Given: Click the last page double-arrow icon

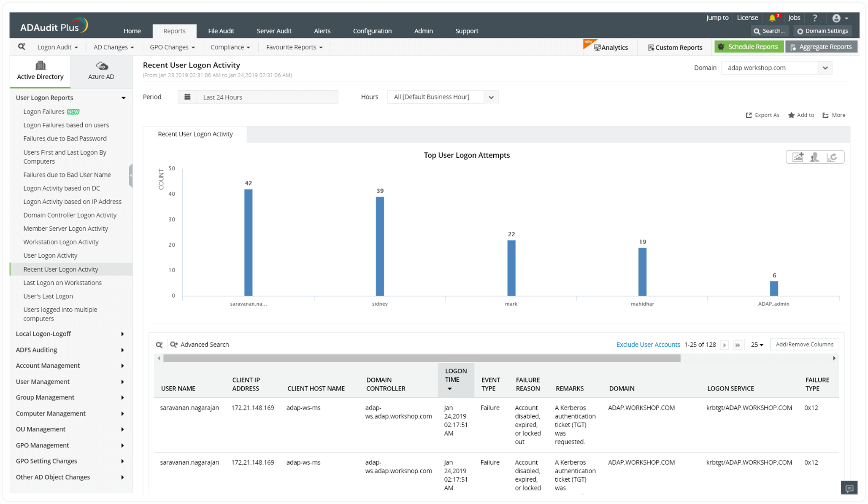Looking at the screenshot, I should (x=738, y=345).
